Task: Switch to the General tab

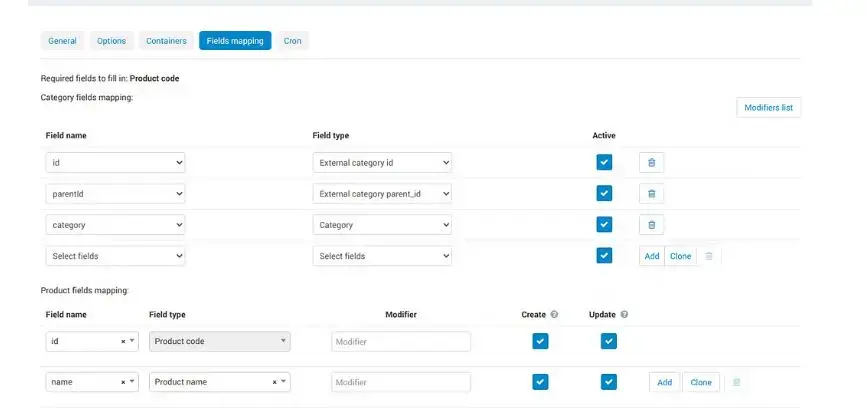Action: (x=62, y=41)
